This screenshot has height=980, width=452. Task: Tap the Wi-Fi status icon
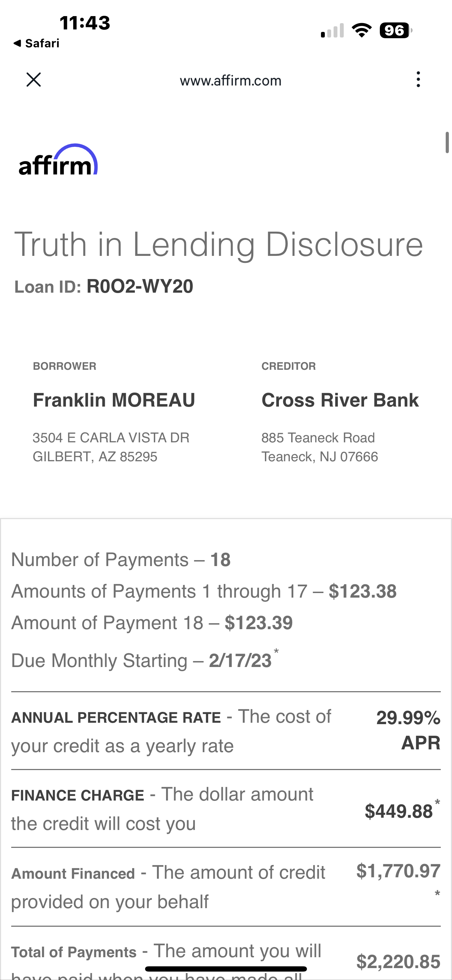[x=362, y=30]
